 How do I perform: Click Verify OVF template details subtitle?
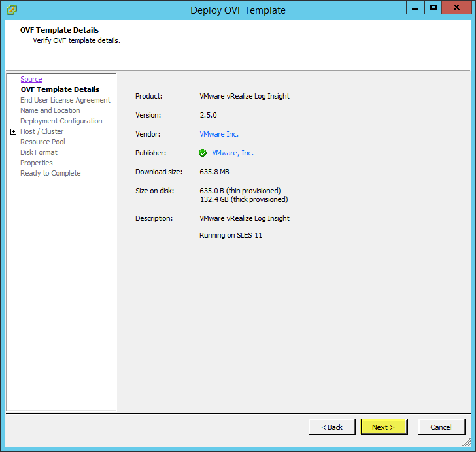coord(76,40)
